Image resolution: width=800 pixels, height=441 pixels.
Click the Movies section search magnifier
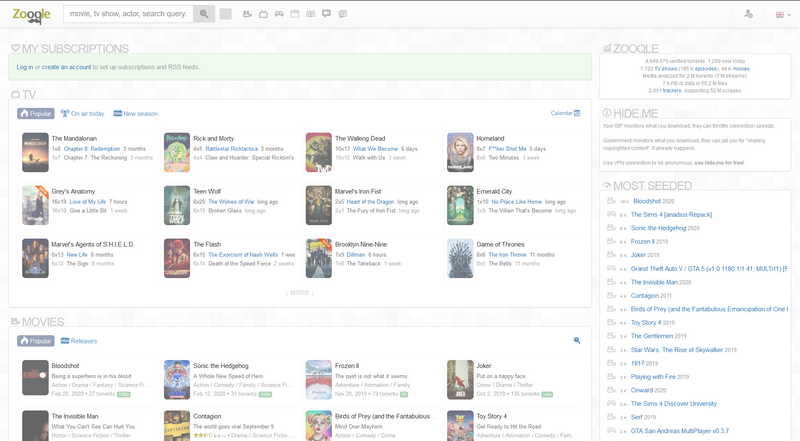[577, 340]
